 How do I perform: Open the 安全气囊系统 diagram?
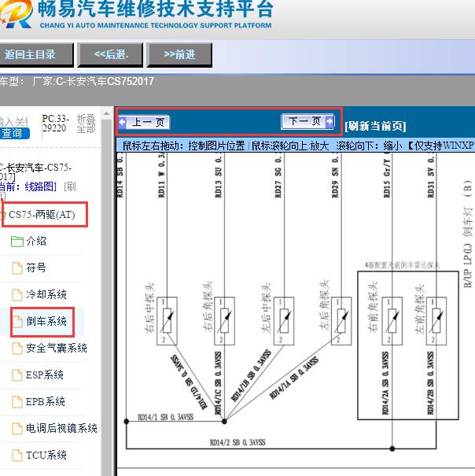point(57,348)
